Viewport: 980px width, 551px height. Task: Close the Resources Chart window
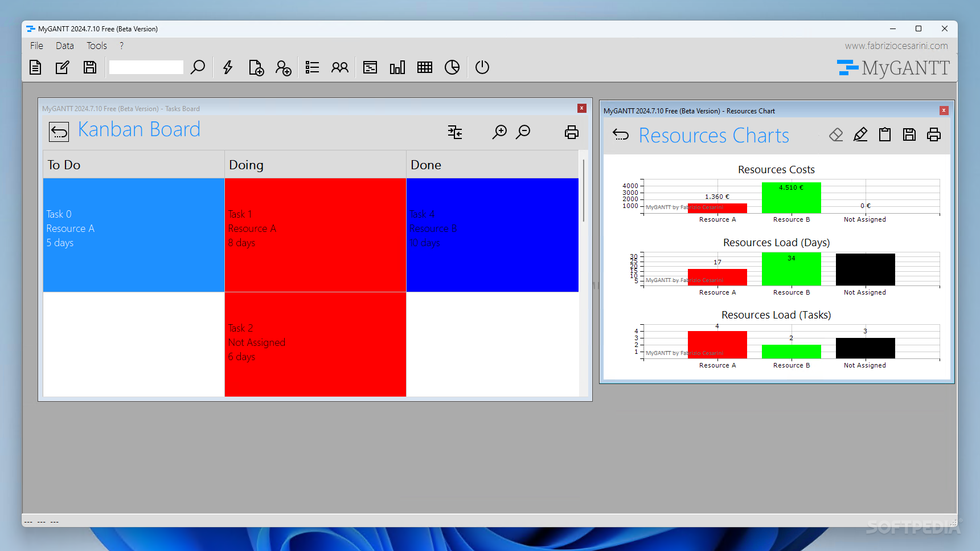click(x=944, y=111)
